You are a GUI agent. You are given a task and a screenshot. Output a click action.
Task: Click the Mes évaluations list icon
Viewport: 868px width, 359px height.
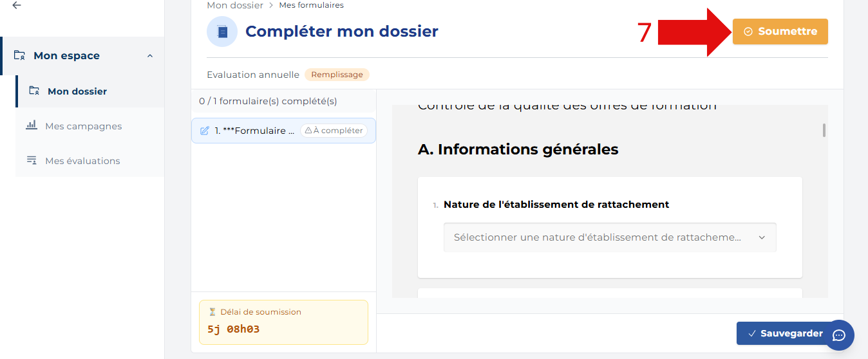tap(32, 160)
